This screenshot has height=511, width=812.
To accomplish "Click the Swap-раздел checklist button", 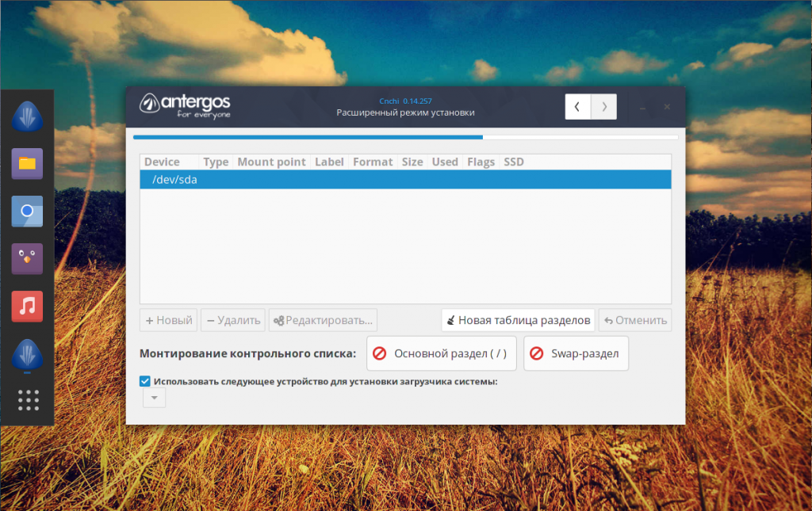I will (576, 353).
